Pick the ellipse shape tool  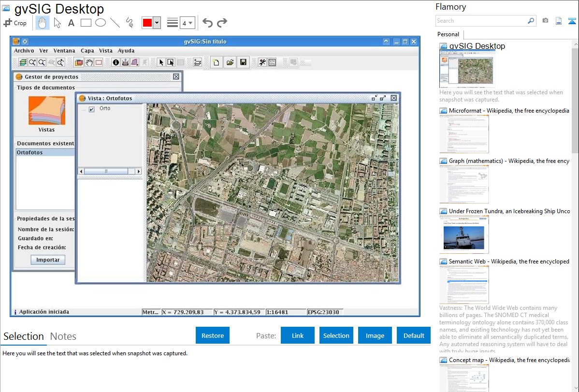pos(101,23)
